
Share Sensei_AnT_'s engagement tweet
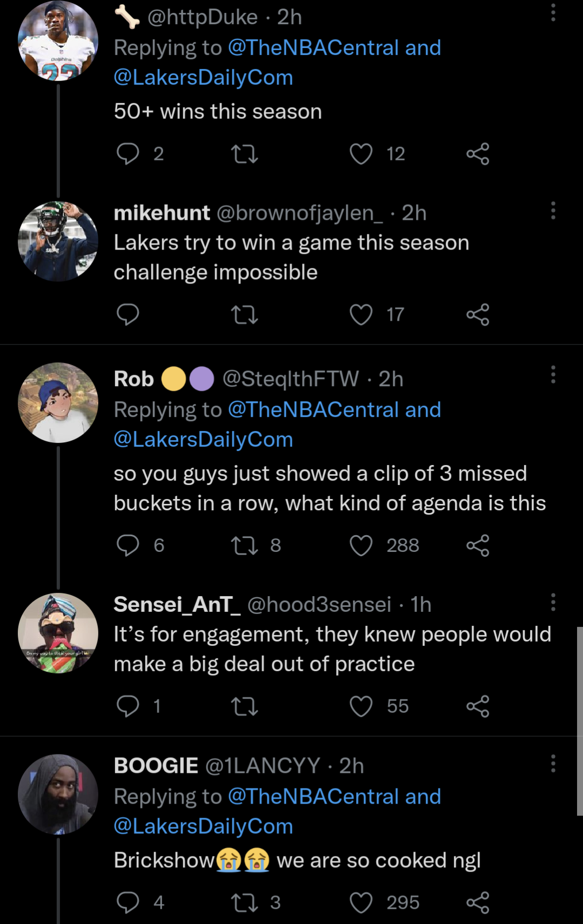pyautogui.click(x=478, y=706)
